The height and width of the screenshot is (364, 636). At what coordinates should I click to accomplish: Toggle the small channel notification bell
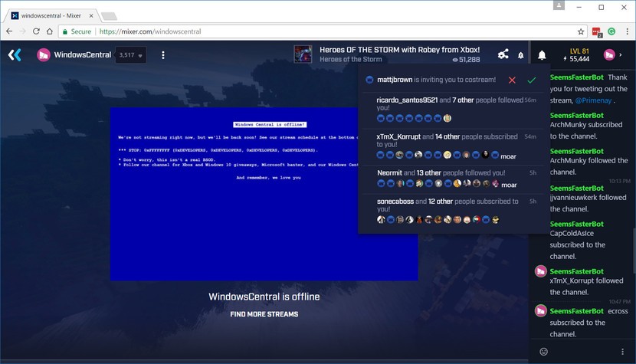click(521, 55)
